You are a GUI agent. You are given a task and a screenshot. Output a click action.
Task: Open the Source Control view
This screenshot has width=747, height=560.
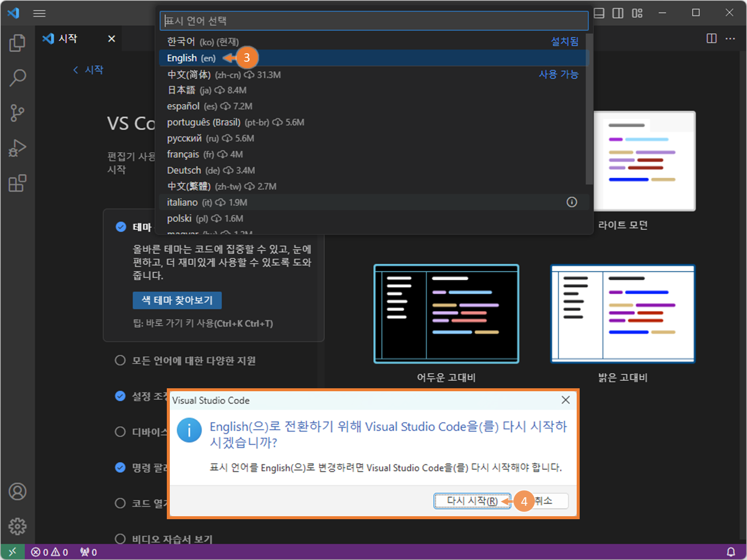[x=17, y=113]
